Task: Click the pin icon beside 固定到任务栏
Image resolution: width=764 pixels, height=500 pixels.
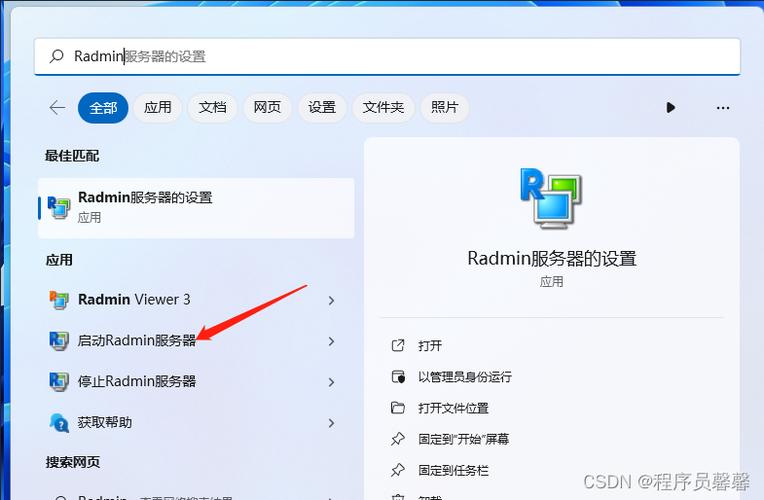Action: click(x=398, y=470)
